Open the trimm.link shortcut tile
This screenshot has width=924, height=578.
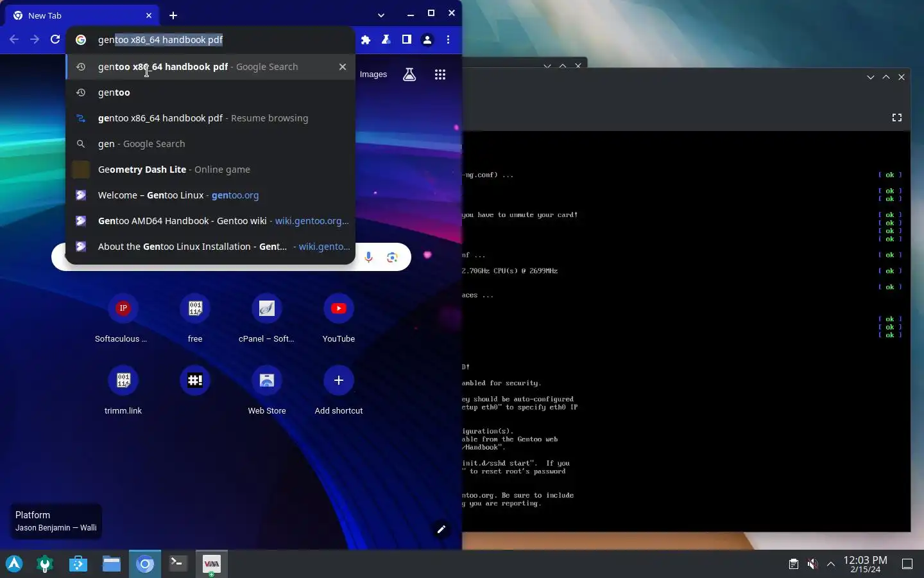(x=123, y=390)
